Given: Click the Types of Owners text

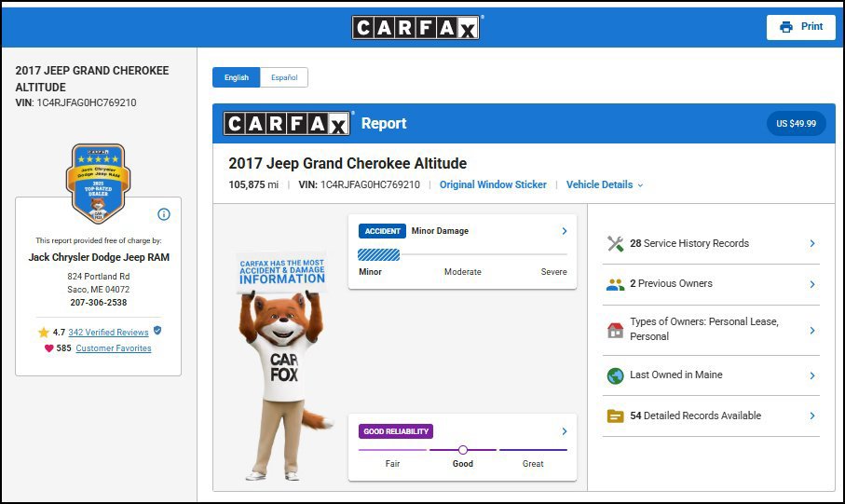Looking at the screenshot, I should pos(703,329).
